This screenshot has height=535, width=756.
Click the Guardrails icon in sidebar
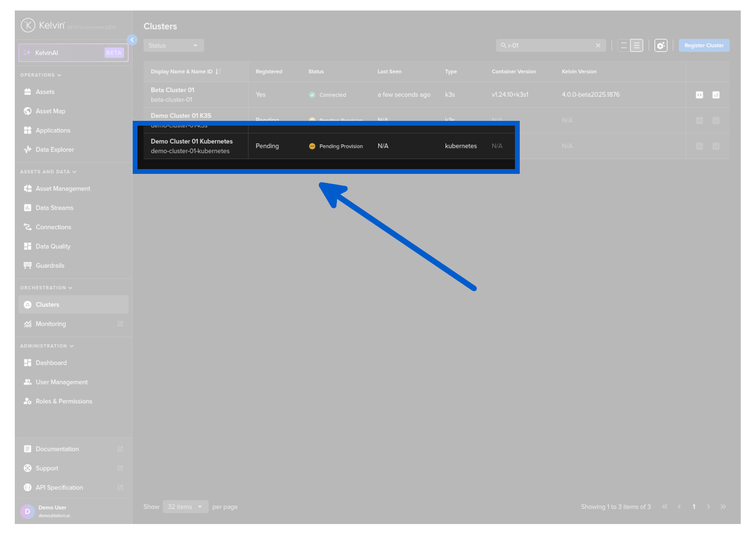[28, 266]
